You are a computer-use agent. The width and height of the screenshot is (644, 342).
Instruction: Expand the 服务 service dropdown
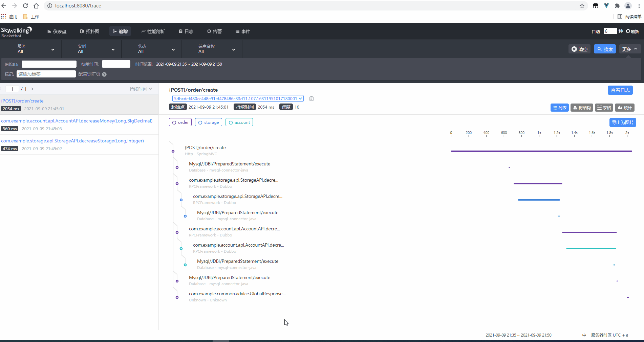(x=31, y=49)
